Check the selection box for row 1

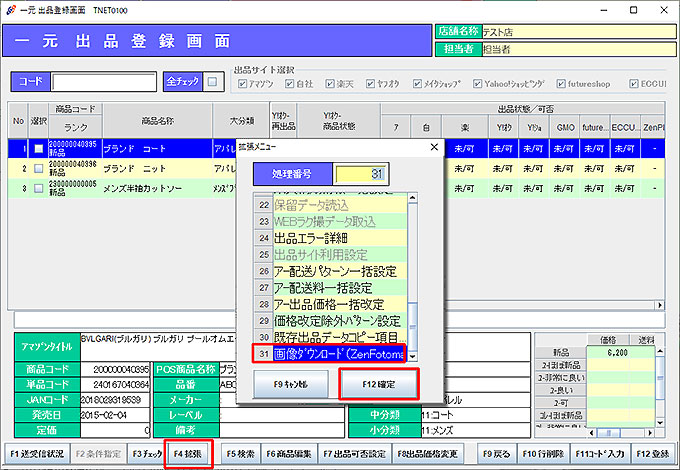[x=38, y=148]
